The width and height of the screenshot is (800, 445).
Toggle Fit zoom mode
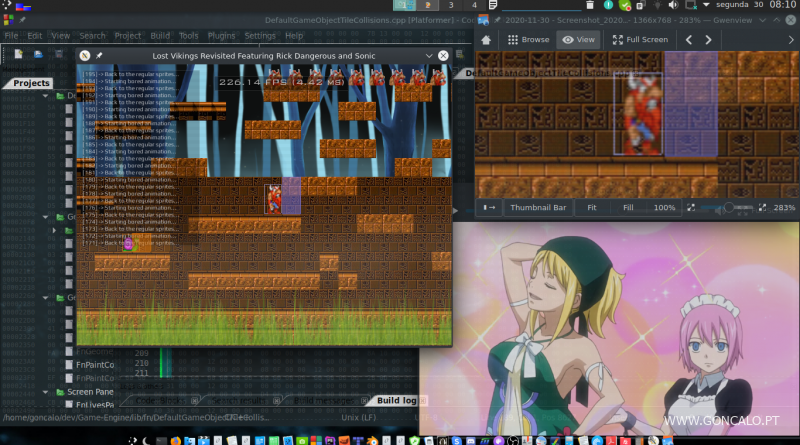point(592,207)
